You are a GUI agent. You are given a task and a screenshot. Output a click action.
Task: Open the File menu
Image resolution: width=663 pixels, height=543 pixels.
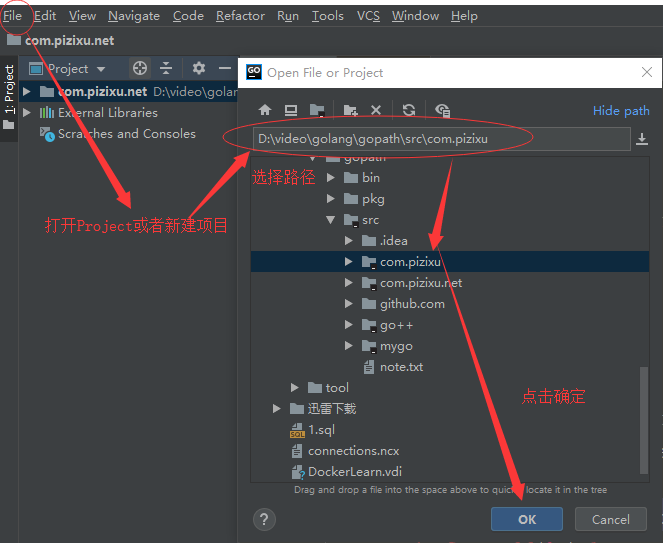(12, 16)
